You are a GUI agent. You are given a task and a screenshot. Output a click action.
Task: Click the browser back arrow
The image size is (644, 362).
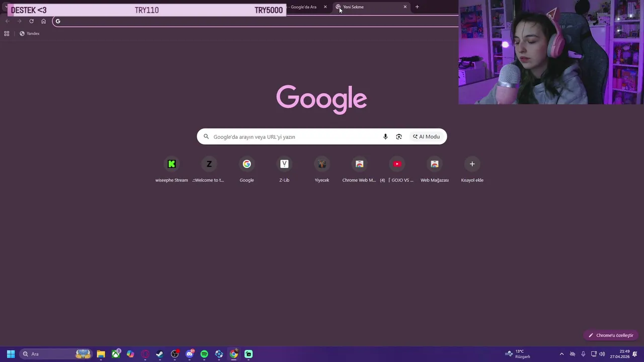[7, 21]
